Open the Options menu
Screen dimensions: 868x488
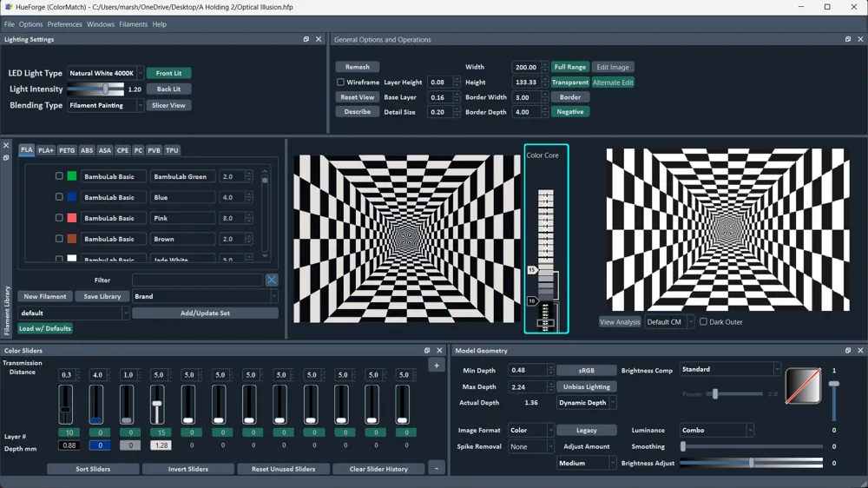[x=30, y=24]
